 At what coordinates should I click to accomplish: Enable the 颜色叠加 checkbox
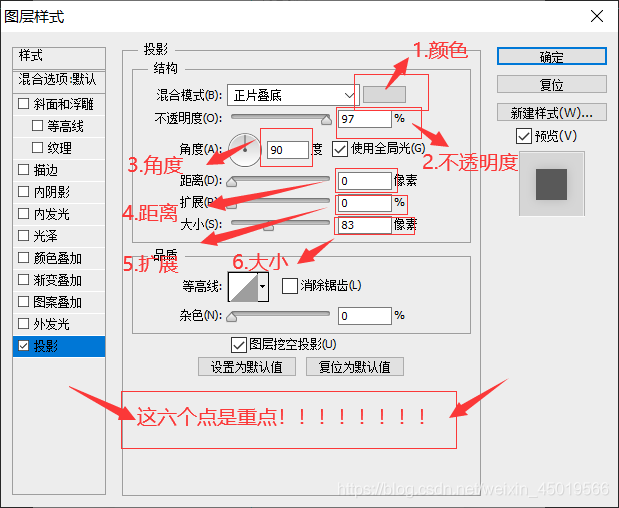click(24, 258)
